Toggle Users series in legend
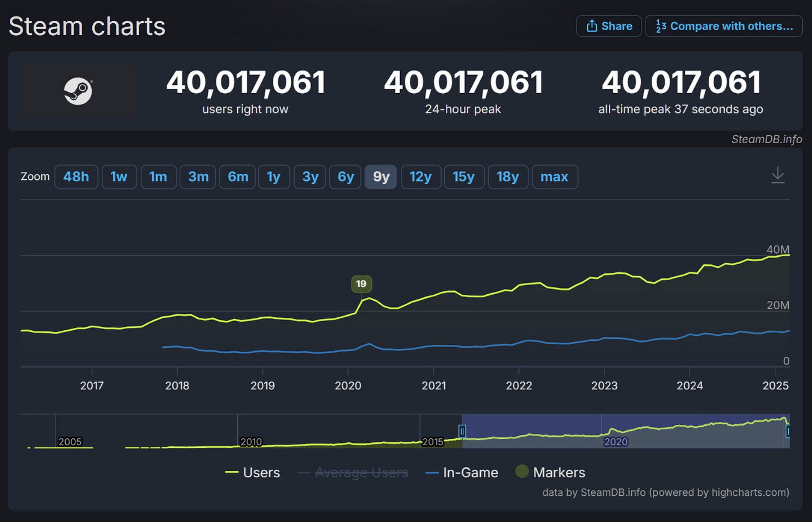Viewport: 812px width, 522px height. point(253,472)
